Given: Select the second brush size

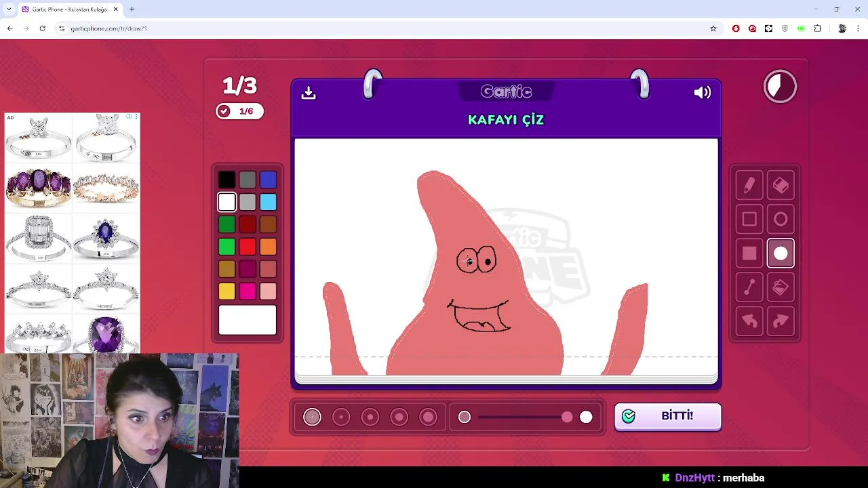Looking at the screenshot, I should click(341, 417).
